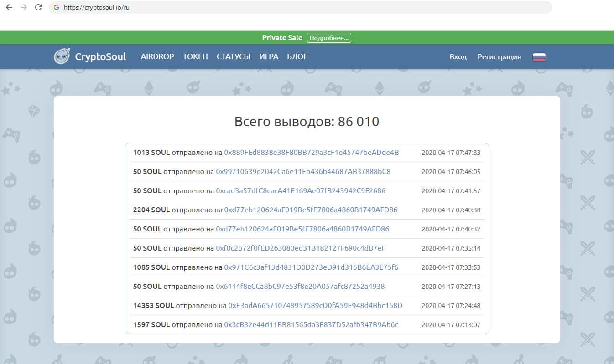The image size is (614, 364).
Task: Focus the address bar showing cryptosoul.io/ru
Action: [x=300, y=8]
